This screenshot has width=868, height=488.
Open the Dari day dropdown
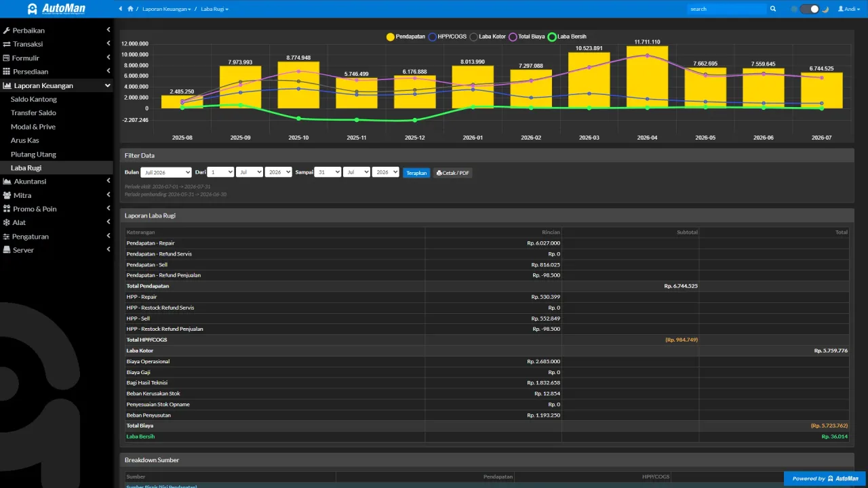(x=220, y=172)
